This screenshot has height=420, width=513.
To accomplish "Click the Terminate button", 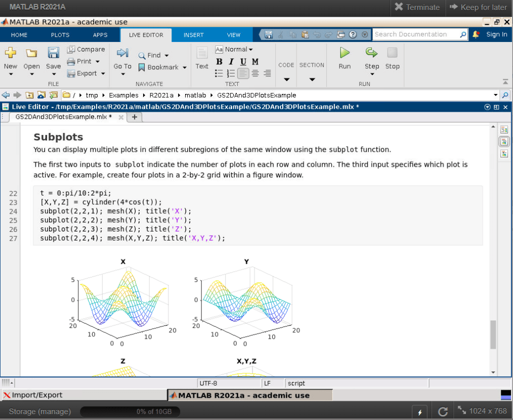I will pyautogui.click(x=417, y=7).
